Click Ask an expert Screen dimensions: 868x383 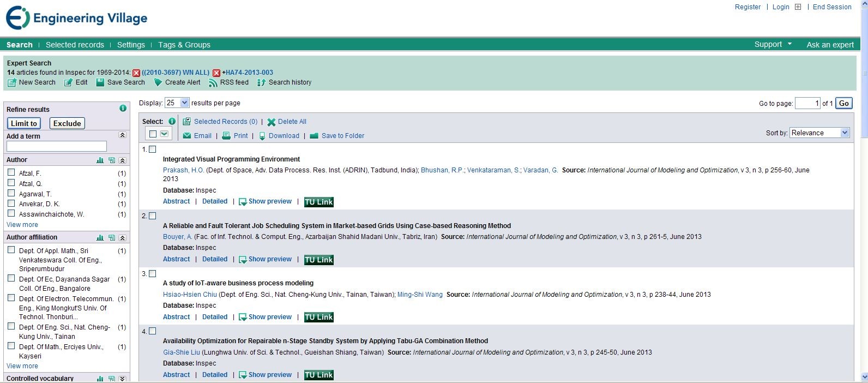(x=830, y=45)
